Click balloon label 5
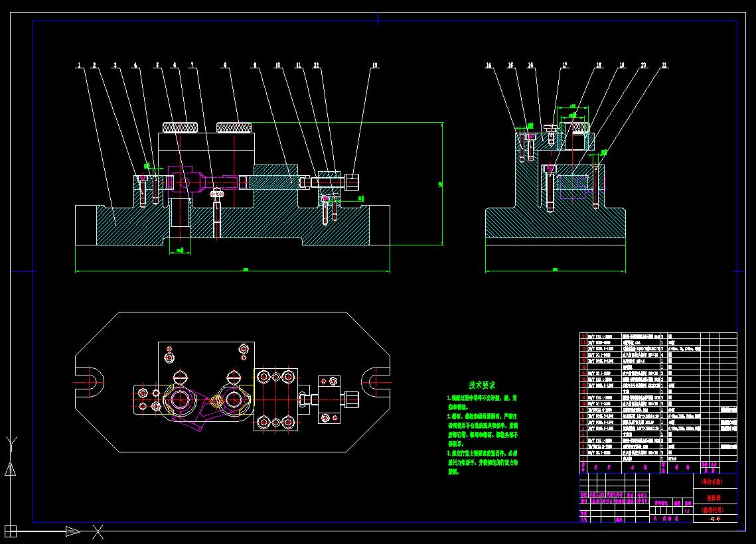Viewport: 756px width, 544px height. click(x=157, y=65)
